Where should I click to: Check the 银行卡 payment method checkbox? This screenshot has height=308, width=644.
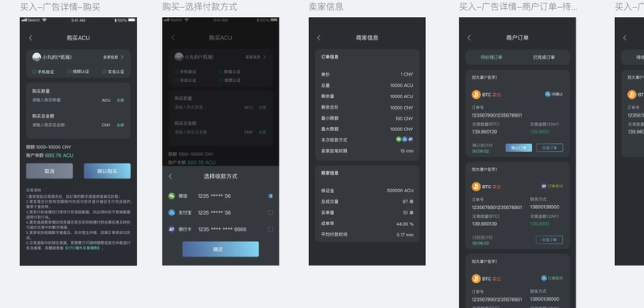point(270,229)
